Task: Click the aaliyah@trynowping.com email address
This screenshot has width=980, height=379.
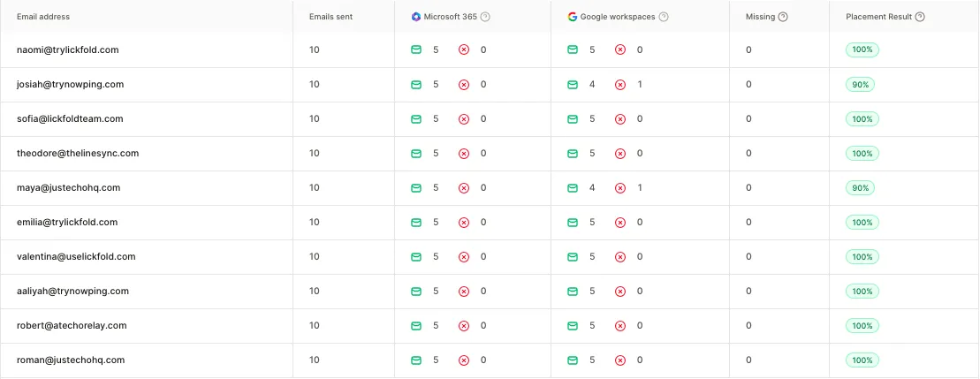Action: [x=73, y=292]
